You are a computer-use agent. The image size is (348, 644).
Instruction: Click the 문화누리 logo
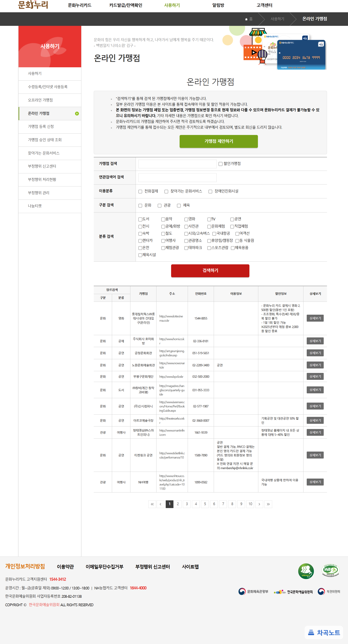tap(33, 4)
